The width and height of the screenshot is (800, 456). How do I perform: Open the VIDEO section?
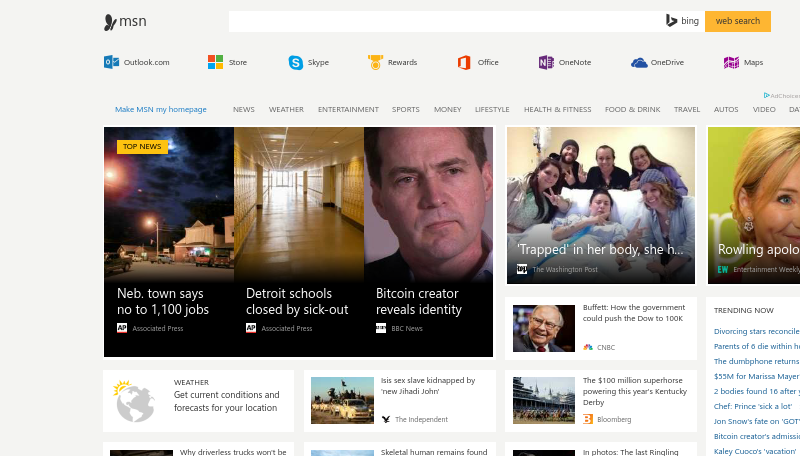764,109
